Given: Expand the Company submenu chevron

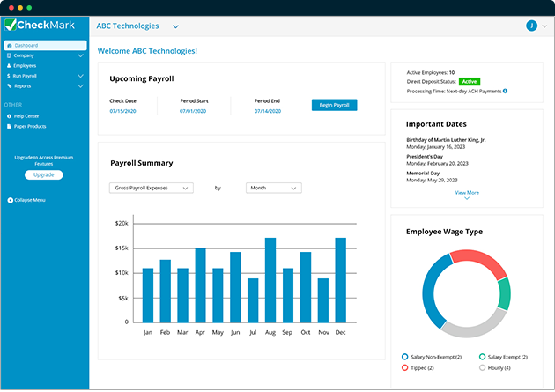Looking at the screenshot, I should (x=80, y=55).
